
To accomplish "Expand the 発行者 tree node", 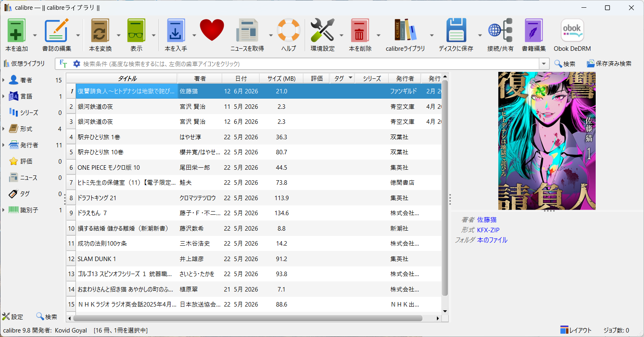I will coord(3,145).
